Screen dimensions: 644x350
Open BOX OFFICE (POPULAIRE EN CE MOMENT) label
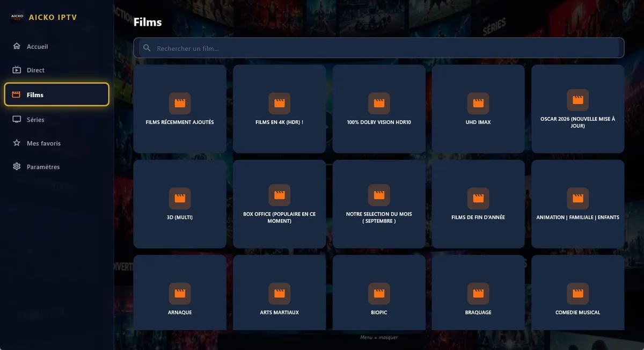(280, 217)
